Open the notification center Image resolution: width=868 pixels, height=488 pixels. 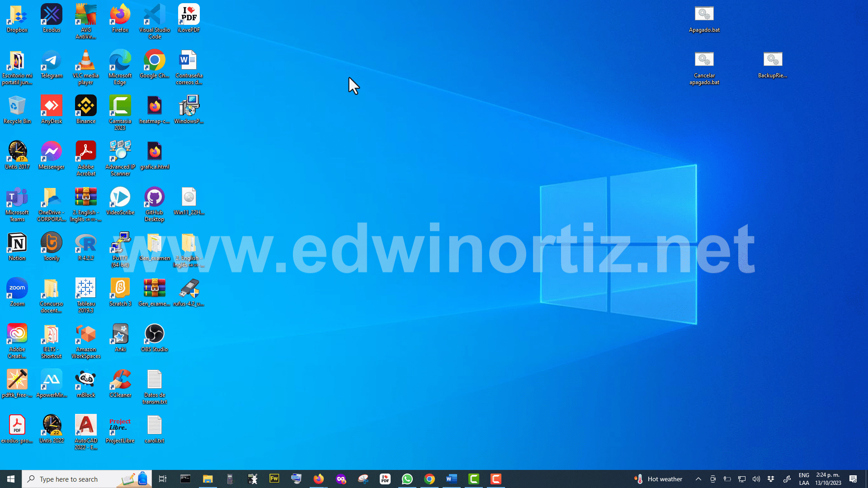[x=853, y=479]
